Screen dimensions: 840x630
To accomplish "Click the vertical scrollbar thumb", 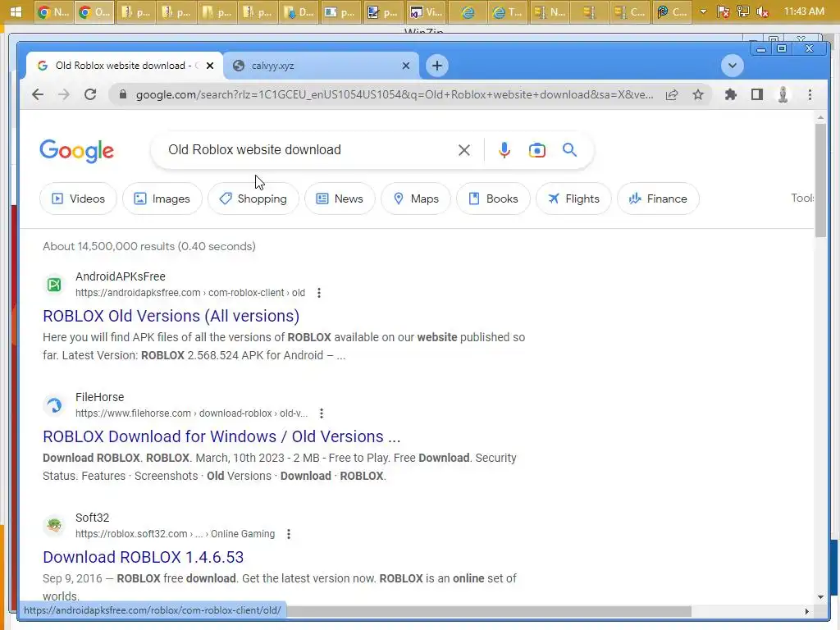I will coord(820,180).
